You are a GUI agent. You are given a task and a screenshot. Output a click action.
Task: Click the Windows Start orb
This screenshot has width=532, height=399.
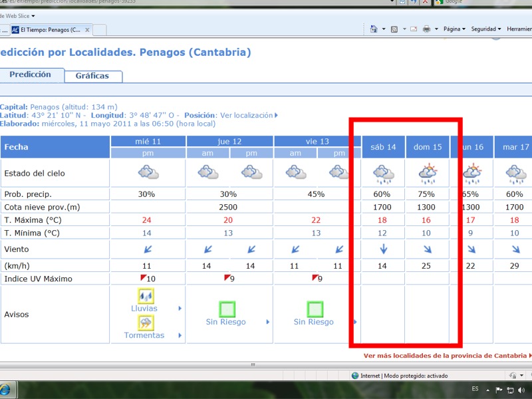pos(5,389)
